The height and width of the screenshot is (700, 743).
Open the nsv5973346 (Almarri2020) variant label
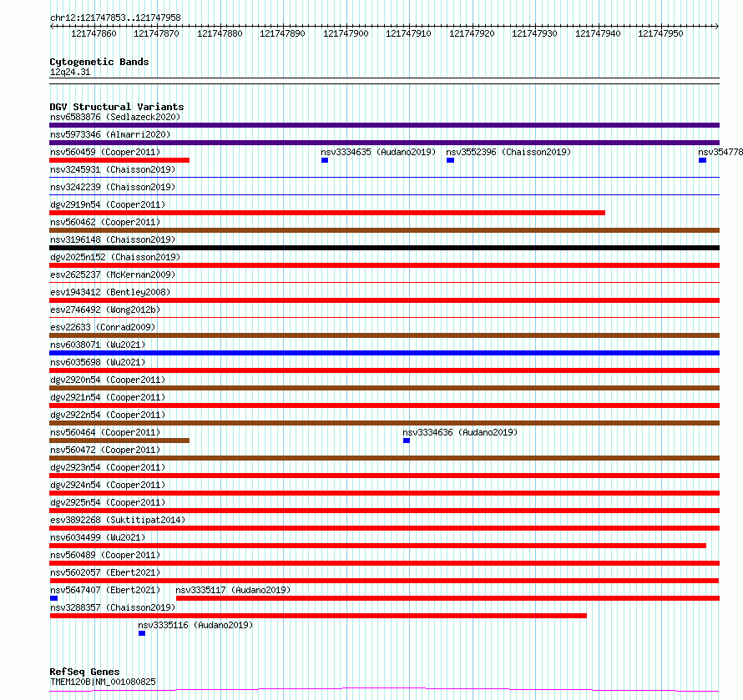point(110,134)
